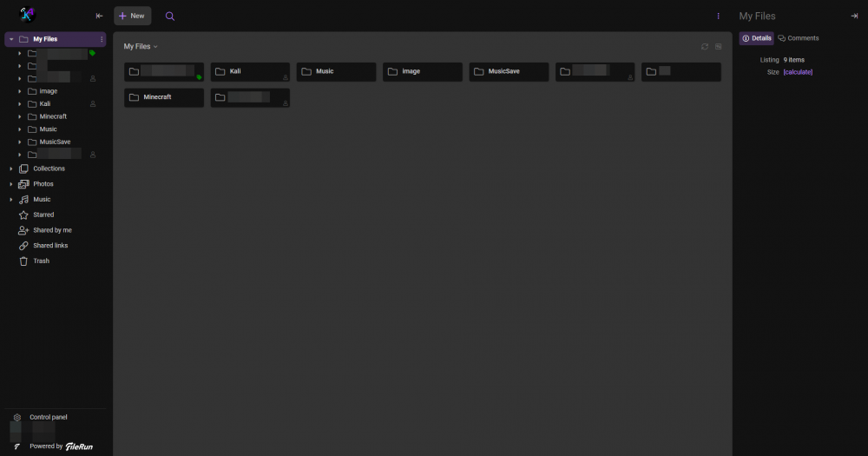The image size is (868, 456).
Task: Click the Powered by FileRun link
Action: [61, 446]
